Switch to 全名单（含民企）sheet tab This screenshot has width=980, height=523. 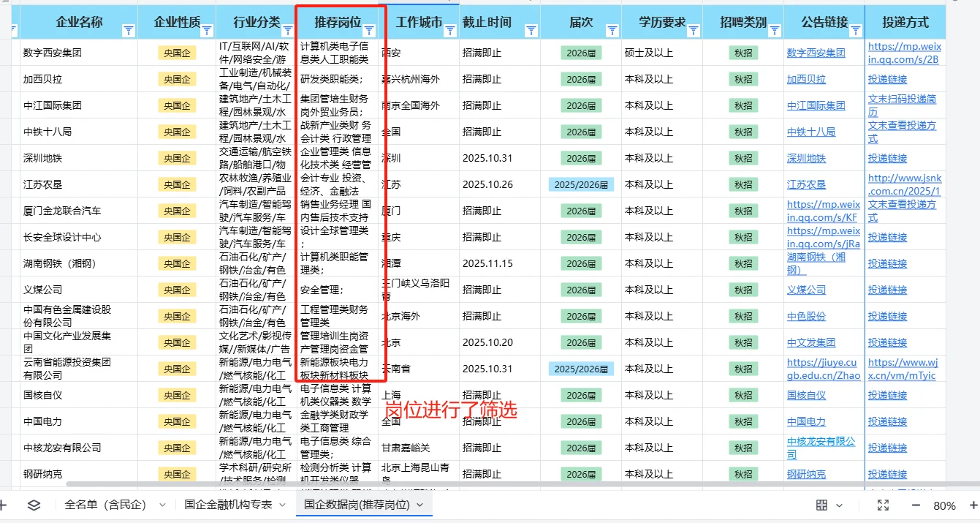pyautogui.click(x=106, y=505)
